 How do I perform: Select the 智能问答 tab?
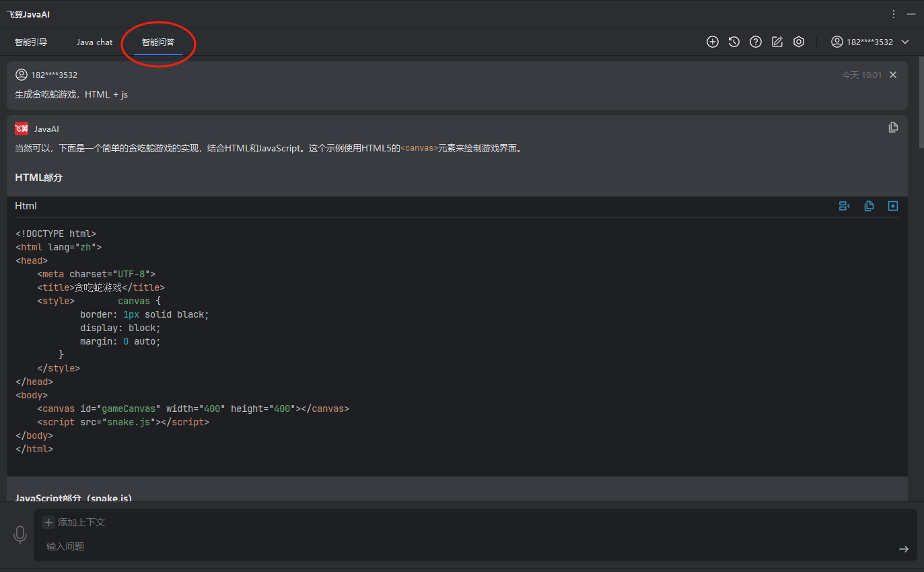click(x=158, y=42)
